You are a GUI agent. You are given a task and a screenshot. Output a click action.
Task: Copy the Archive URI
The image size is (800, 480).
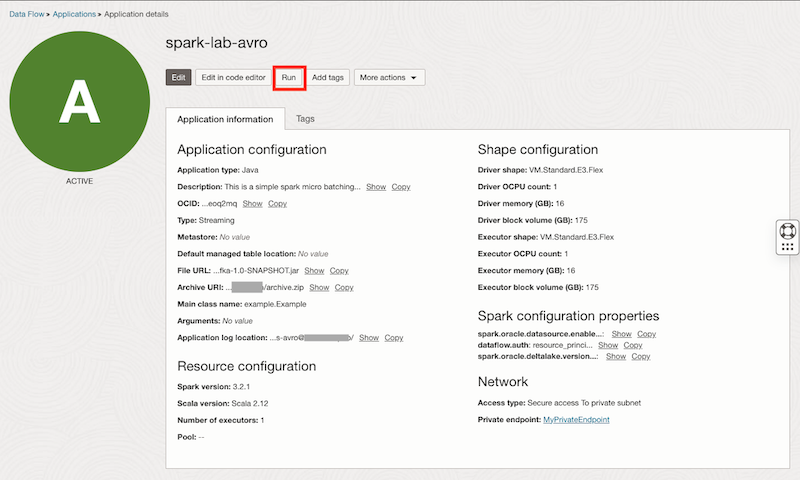[344, 288]
